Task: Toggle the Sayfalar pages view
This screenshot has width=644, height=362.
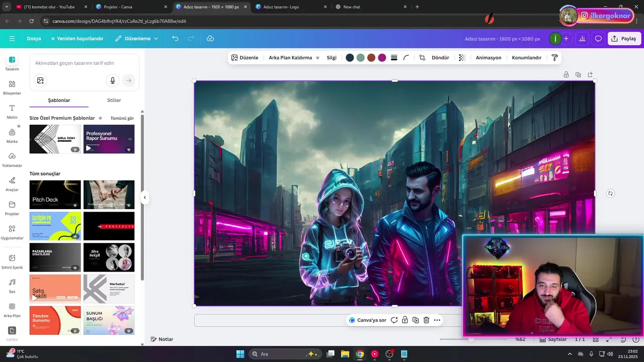Action: (x=553, y=339)
